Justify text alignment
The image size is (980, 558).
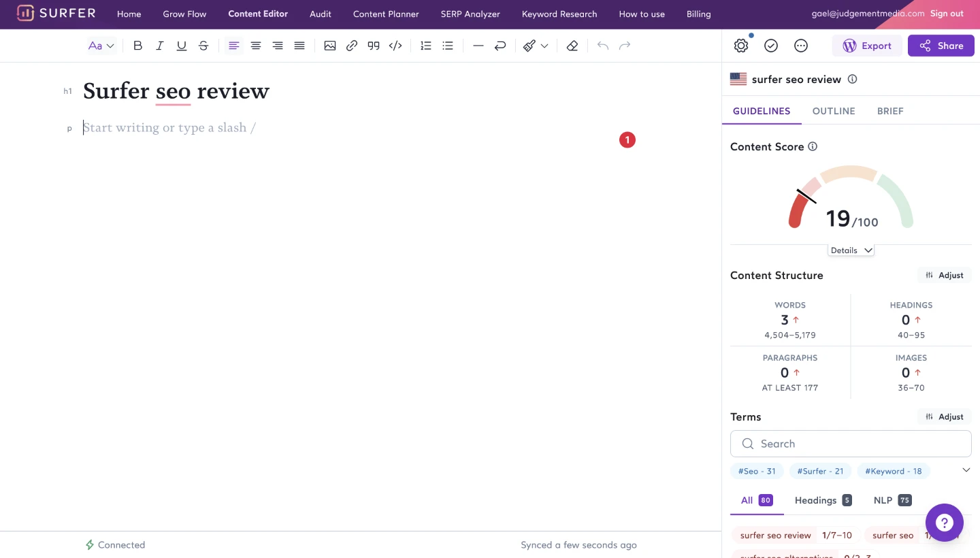[299, 46]
